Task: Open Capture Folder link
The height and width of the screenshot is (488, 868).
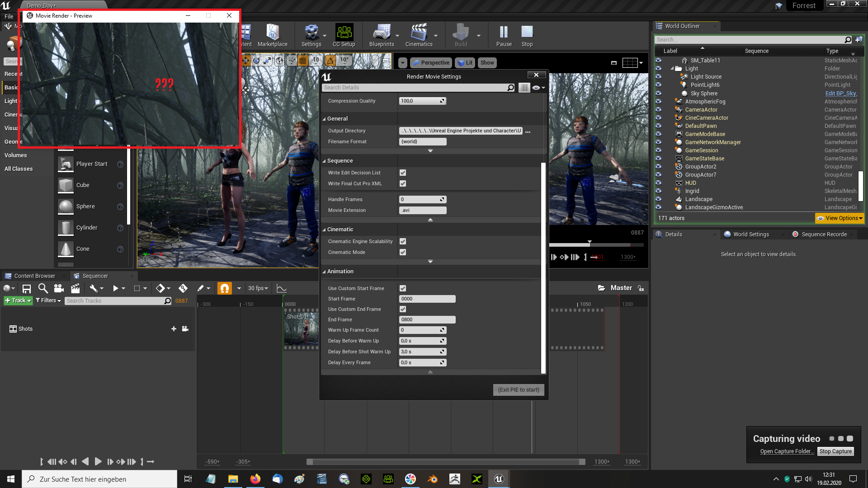Action: coord(787,451)
